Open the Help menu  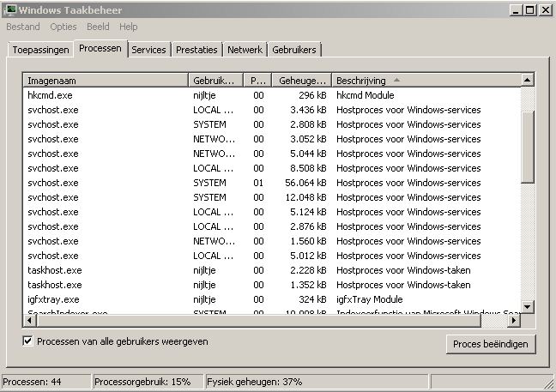pyautogui.click(x=129, y=27)
